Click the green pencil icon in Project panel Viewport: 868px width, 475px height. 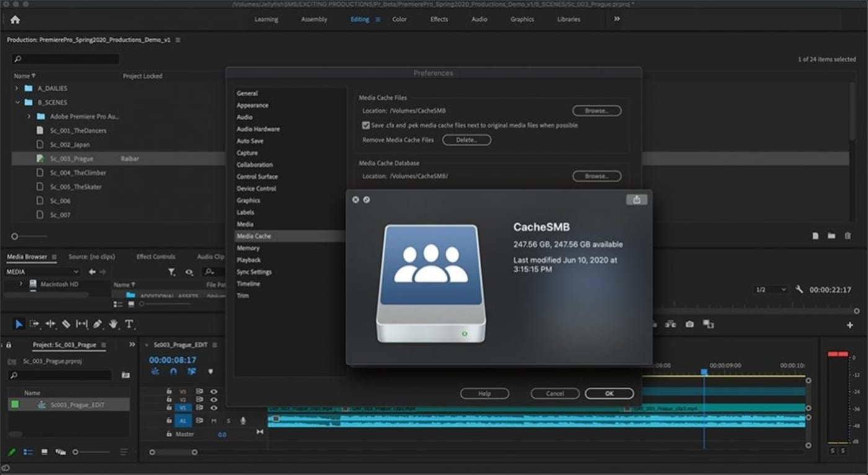click(12, 452)
